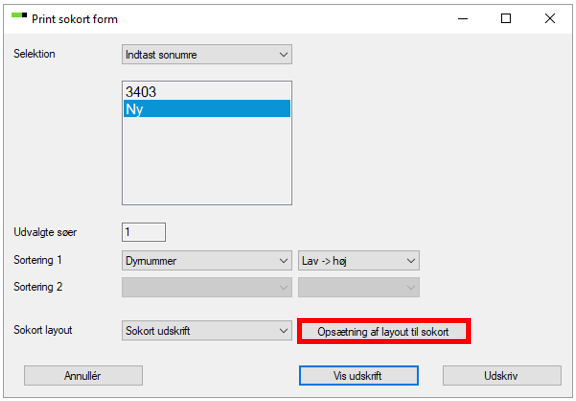Print using the Udskriv button
This screenshot has height=401, width=576.
(502, 375)
